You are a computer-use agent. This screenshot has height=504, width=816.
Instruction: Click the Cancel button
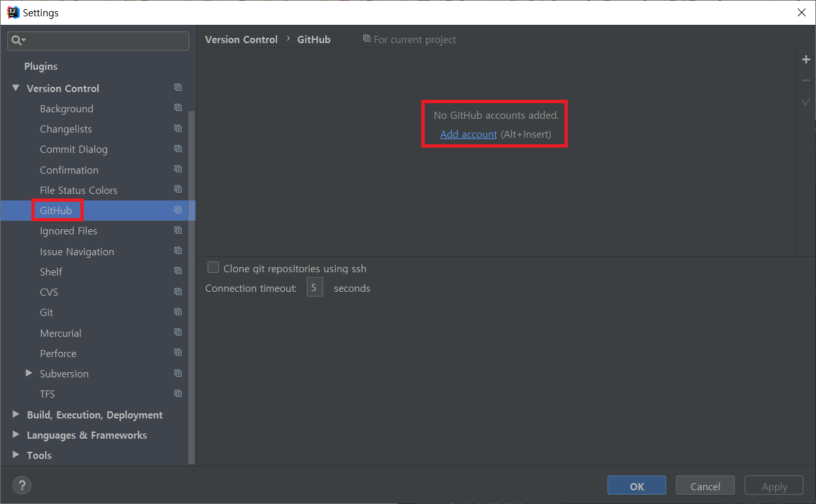click(706, 486)
